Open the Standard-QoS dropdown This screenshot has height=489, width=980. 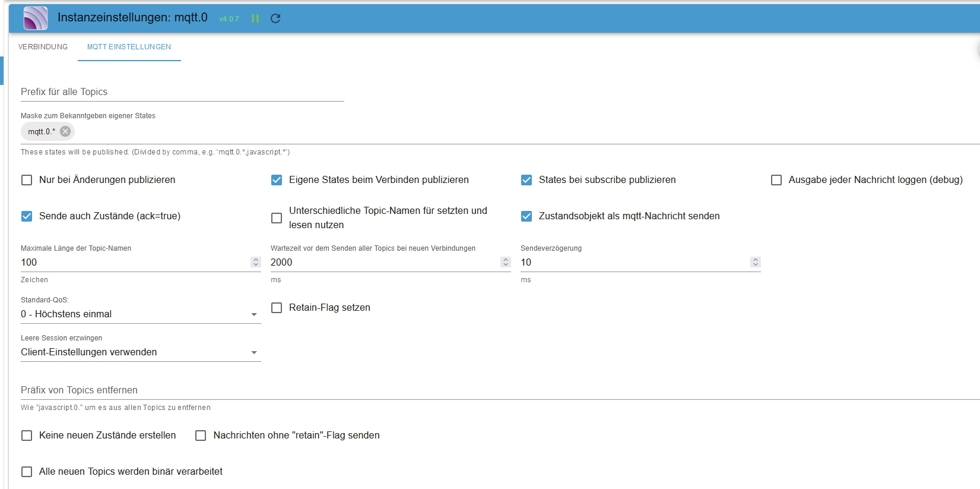pos(141,314)
